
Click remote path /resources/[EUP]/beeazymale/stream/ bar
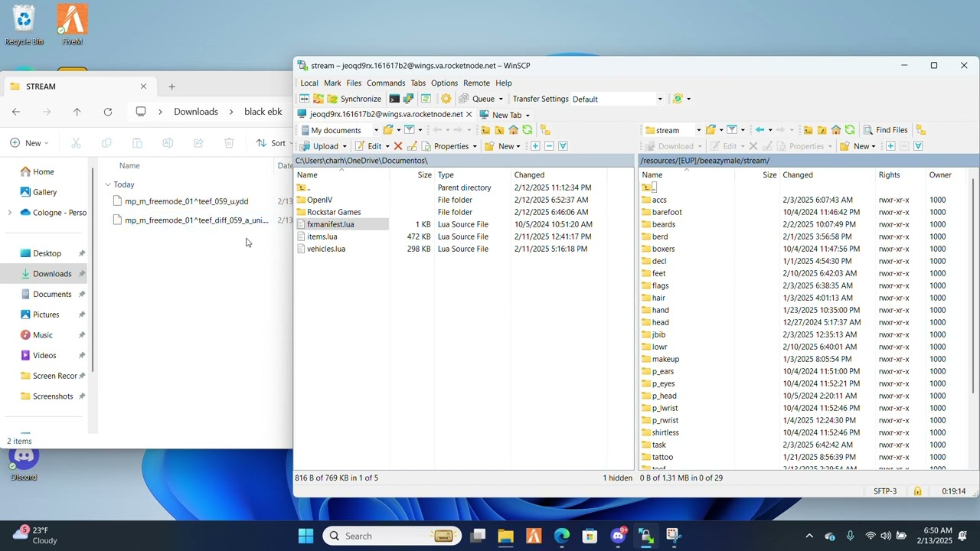(x=808, y=161)
